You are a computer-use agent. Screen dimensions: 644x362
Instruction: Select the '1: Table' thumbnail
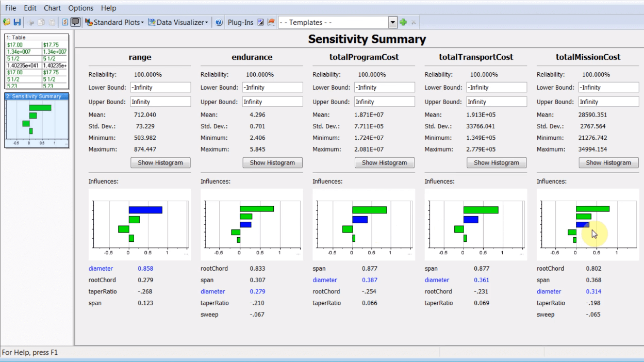point(37,61)
